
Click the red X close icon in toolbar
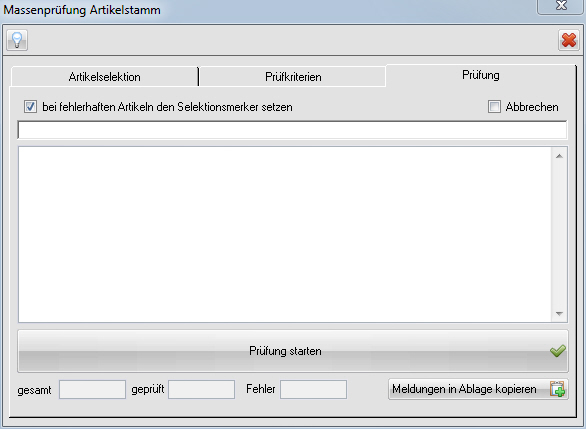[x=568, y=40]
